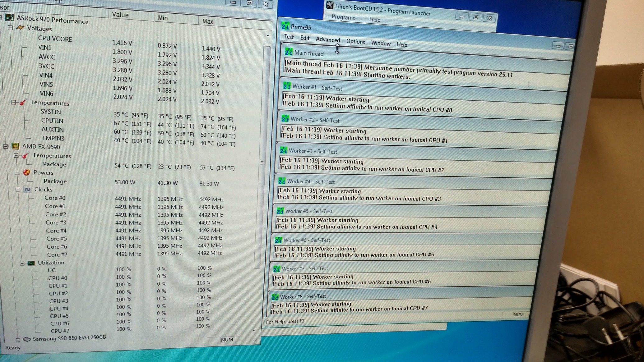Click the Prime95 title bar icon
The image size is (644, 362).
(x=285, y=26)
